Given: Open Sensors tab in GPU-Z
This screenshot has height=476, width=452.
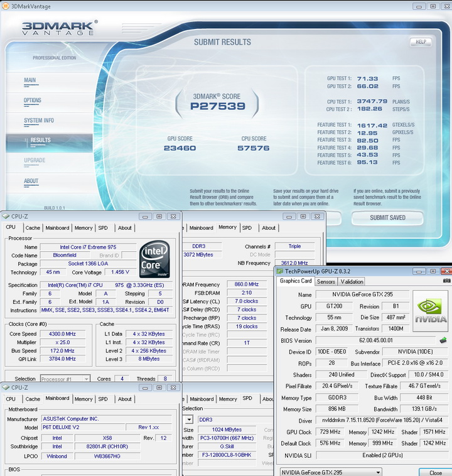Looking at the screenshot, I should pos(326,281).
